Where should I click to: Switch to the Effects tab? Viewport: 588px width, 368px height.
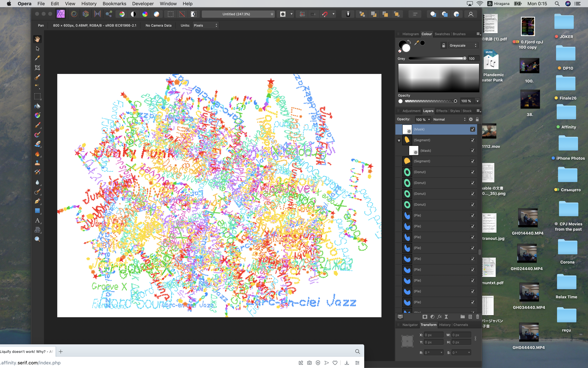click(441, 111)
